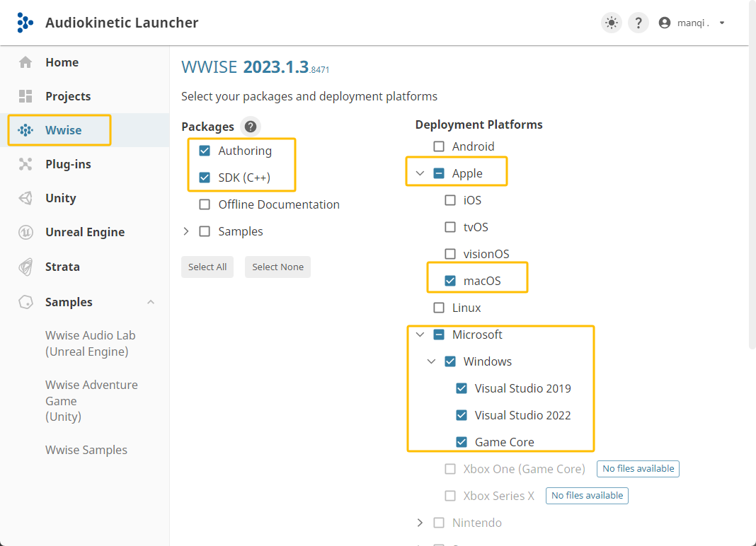The image size is (756, 546).
Task: Toggle the light/dark theme sun icon
Action: tap(612, 23)
